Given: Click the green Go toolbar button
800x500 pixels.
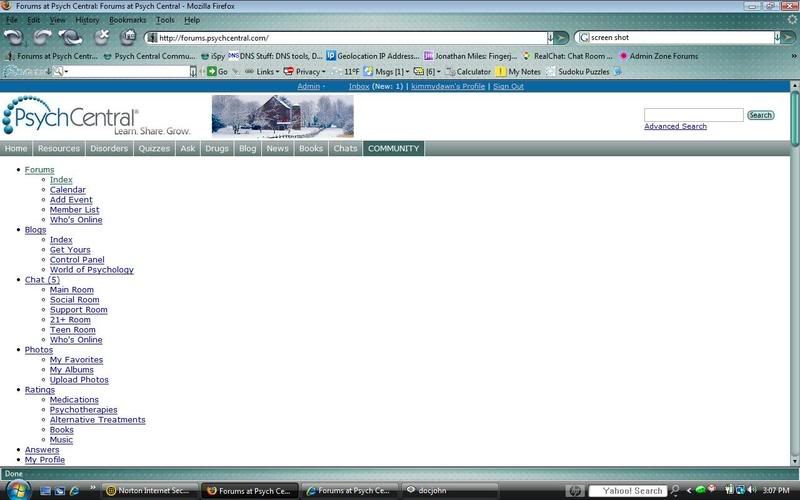Looking at the screenshot, I should (217, 72).
